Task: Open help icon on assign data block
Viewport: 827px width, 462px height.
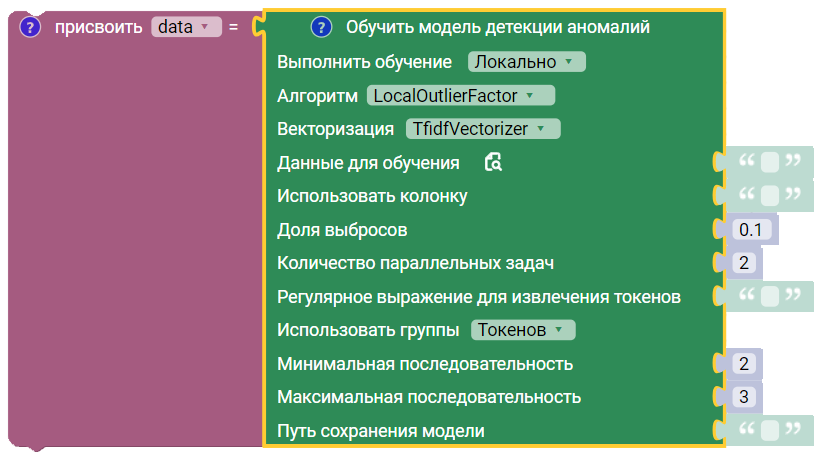Action: tap(30, 27)
